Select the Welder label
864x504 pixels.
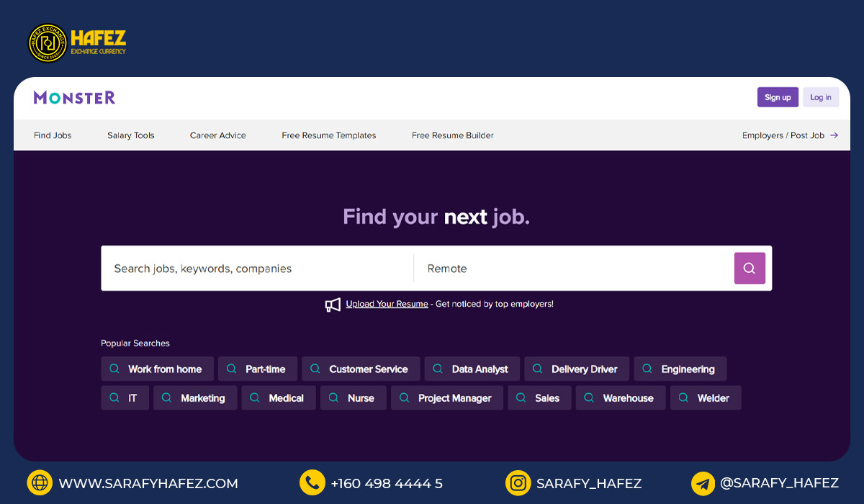point(714,398)
